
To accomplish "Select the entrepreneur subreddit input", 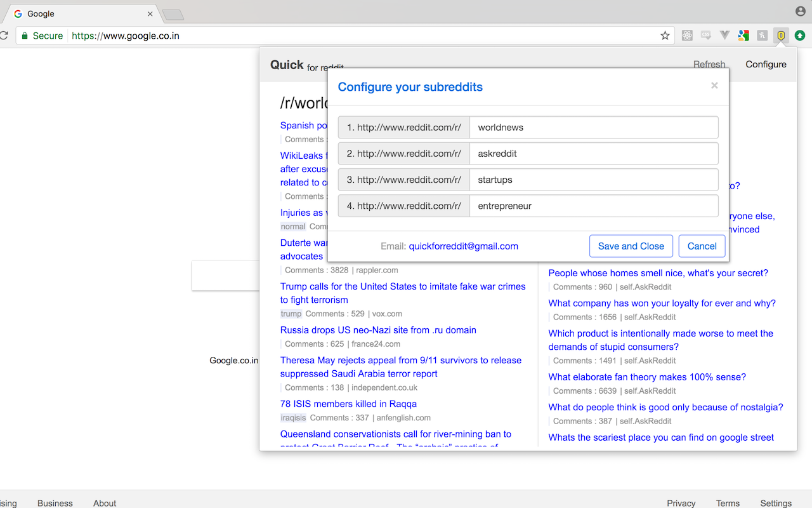I will point(593,206).
